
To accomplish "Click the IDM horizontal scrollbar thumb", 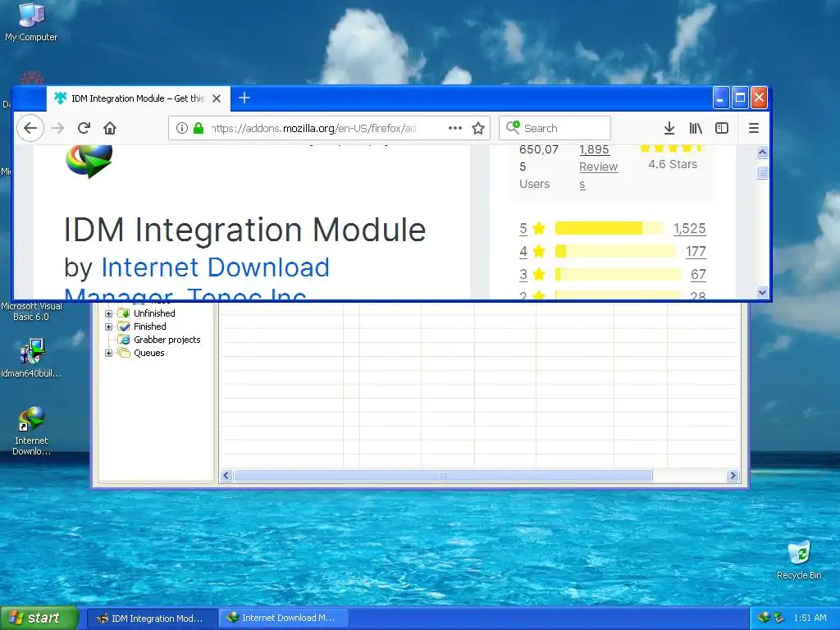I will [x=443, y=476].
